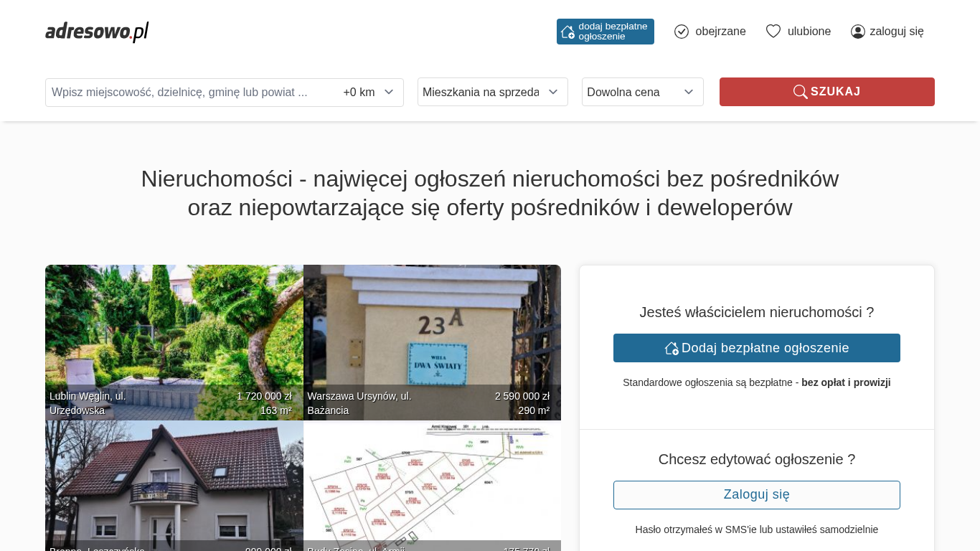Viewport: 980px width, 551px height.
Task: Click the house icon on Dodaj bezpłatne ogłoszenie button
Action: click(672, 348)
